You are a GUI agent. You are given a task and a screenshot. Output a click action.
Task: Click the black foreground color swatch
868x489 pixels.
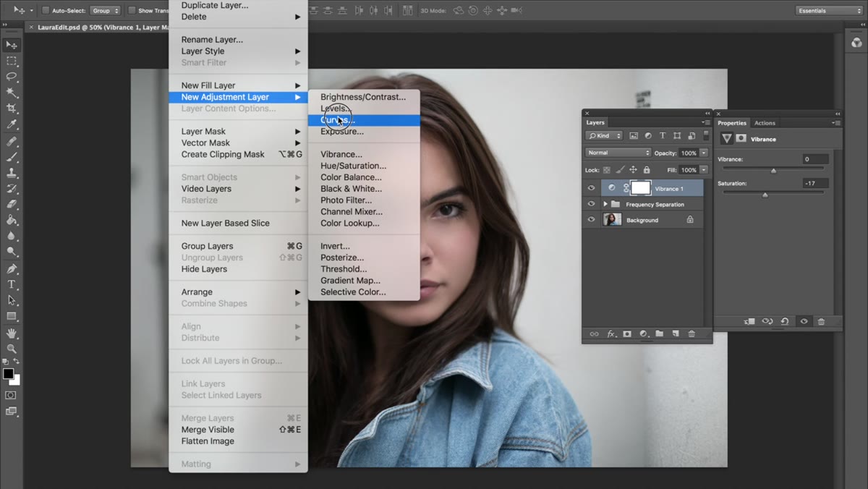click(x=8, y=374)
